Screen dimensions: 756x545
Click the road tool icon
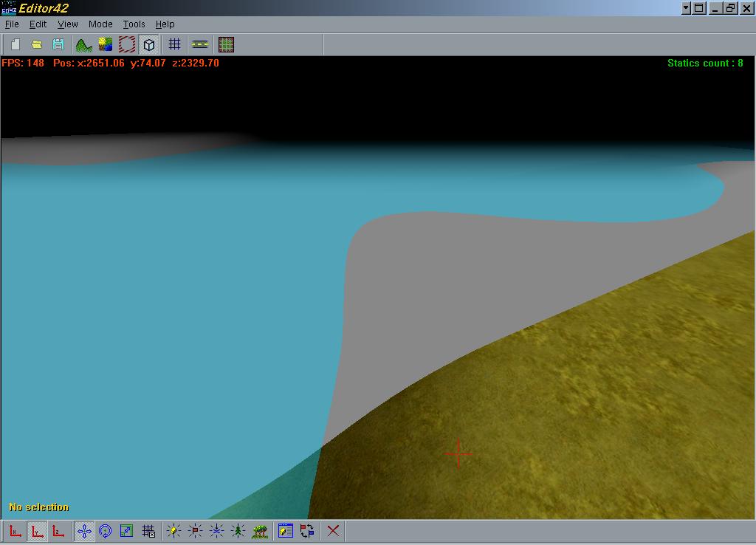tap(200, 45)
